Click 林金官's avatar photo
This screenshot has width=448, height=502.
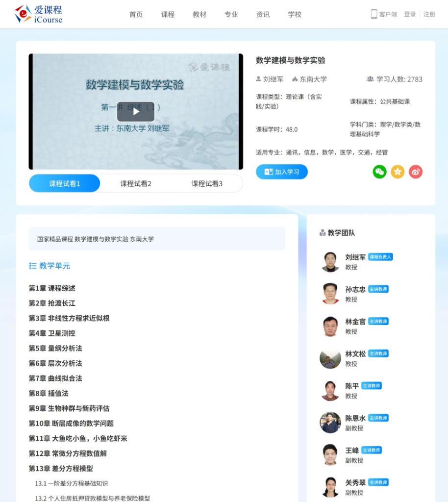(330, 326)
